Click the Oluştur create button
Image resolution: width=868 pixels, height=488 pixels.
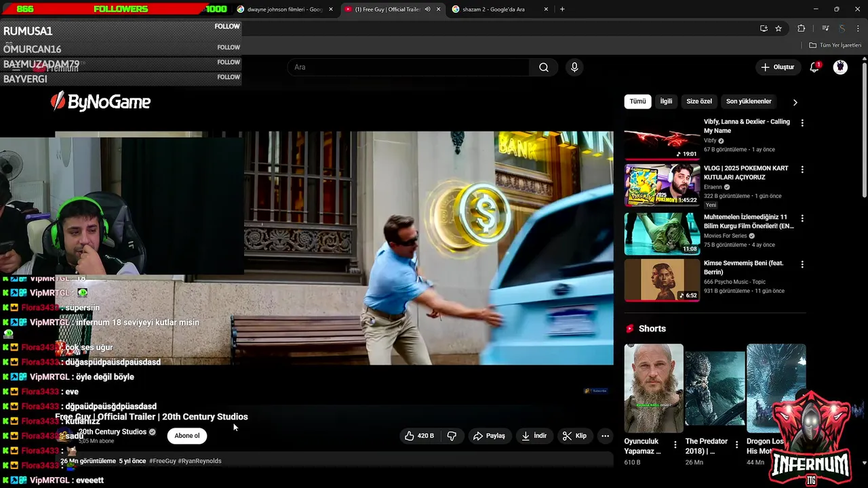(x=777, y=67)
